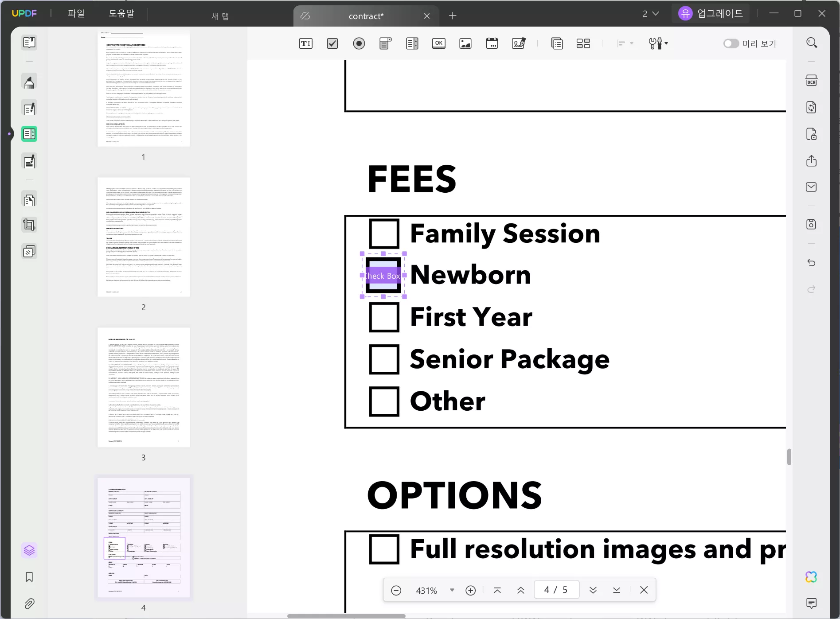Open page 2 thumbnail
The image size is (840, 619).
[x=144, y=237]
